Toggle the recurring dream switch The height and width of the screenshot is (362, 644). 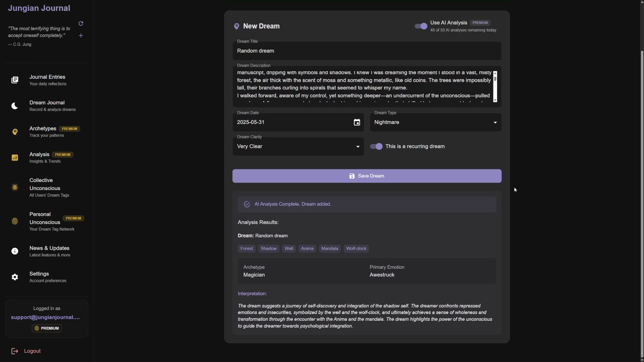point(376,146)
